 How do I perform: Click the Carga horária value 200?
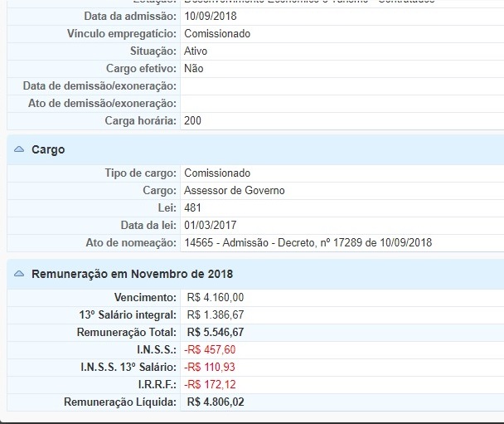[x=192, y=120]
